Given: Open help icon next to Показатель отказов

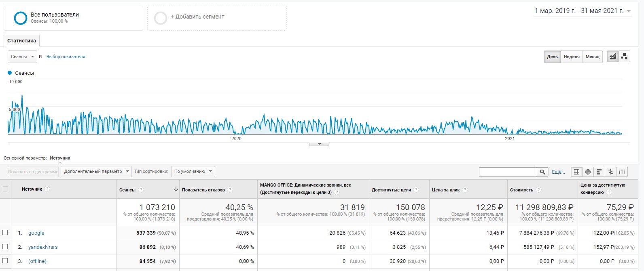Looking at the screenshot, I should point(230,190).
